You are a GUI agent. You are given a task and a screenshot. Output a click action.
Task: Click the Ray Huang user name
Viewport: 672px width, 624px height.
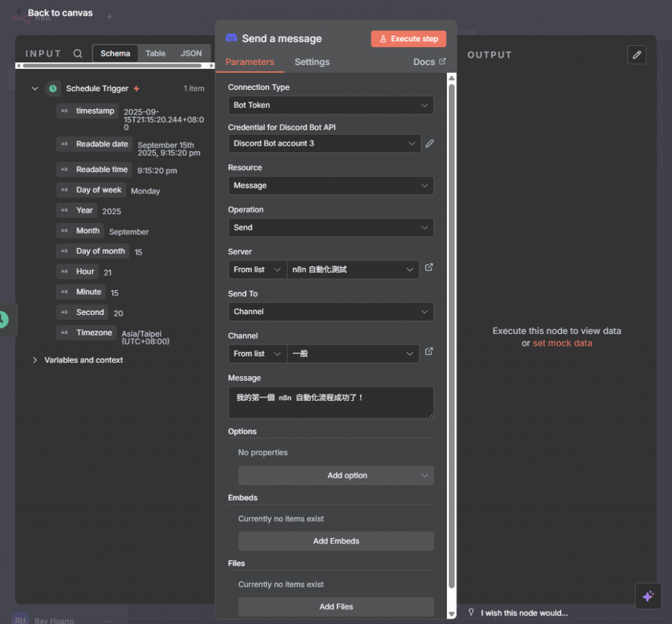point(54,621)
